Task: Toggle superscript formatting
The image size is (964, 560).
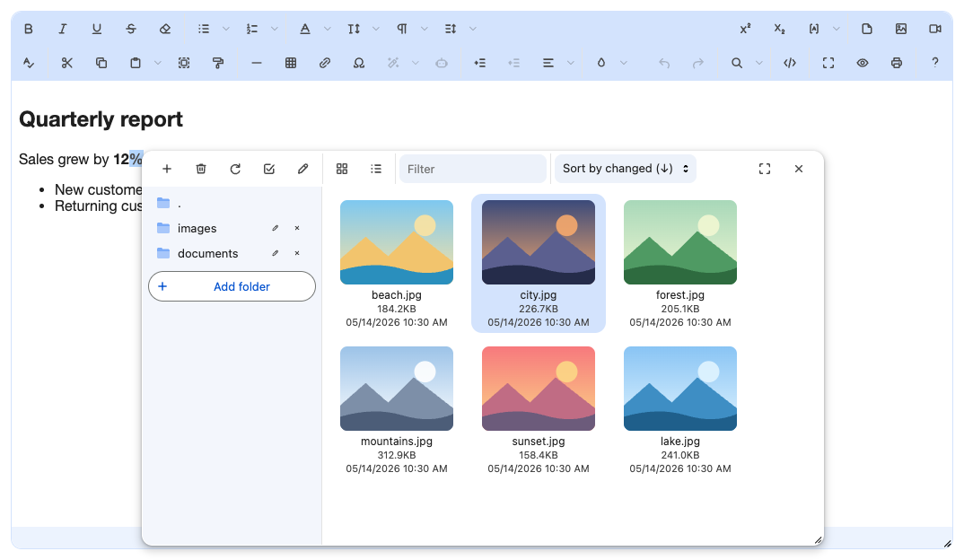Action: [x=745, y=29]
